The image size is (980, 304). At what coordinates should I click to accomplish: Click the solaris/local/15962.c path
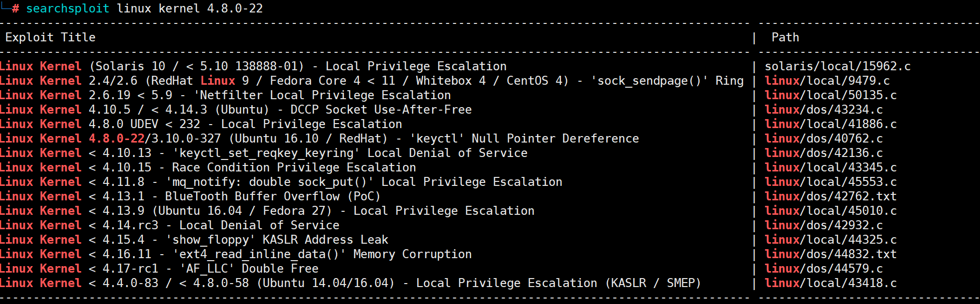[838, 66]
